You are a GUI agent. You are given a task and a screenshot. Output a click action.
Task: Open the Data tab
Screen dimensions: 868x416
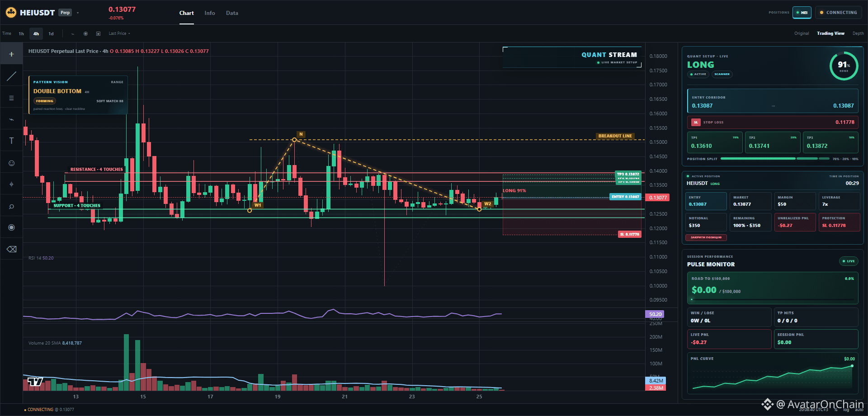[x=232, y=13]
